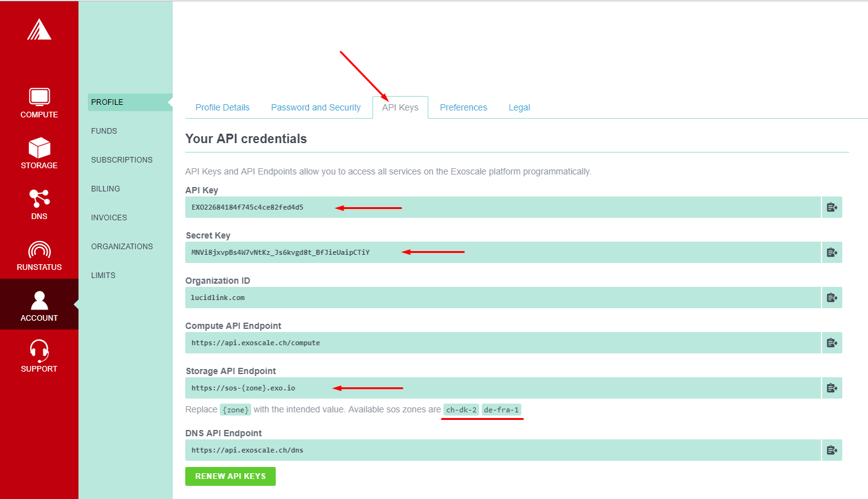Select the Support headset icon

(39, 351)
